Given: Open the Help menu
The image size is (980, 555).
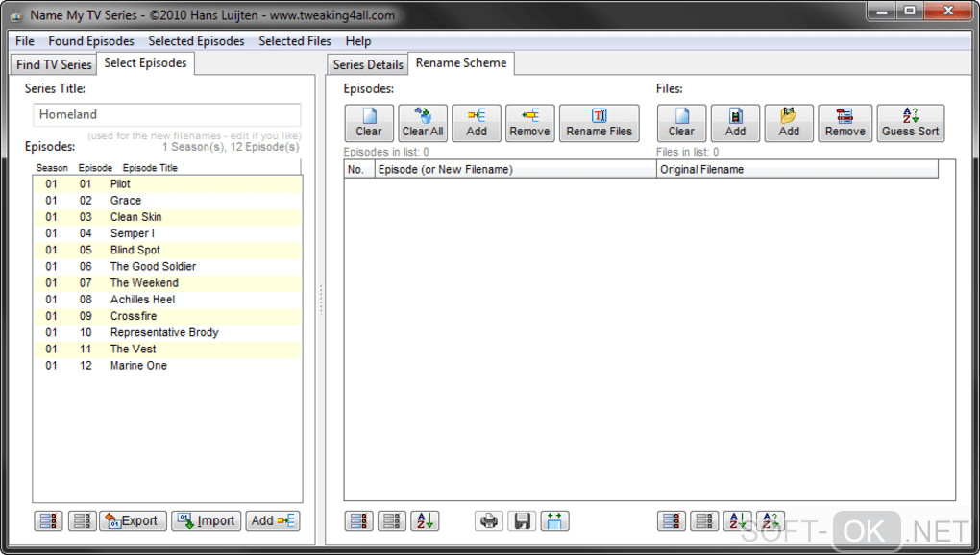Looking at the screenshot, I should [358, 41].
